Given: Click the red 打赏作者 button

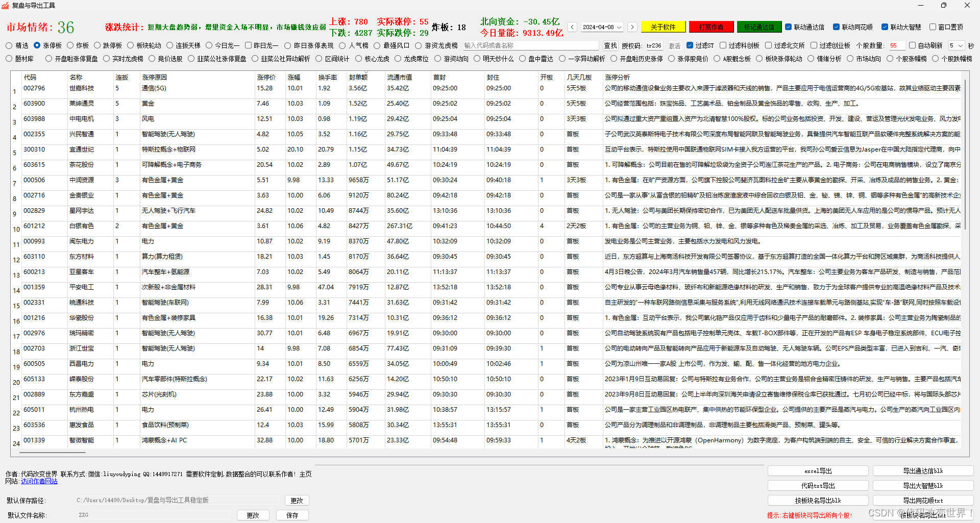Looking at the screenshot, I should tap(711, 27).
